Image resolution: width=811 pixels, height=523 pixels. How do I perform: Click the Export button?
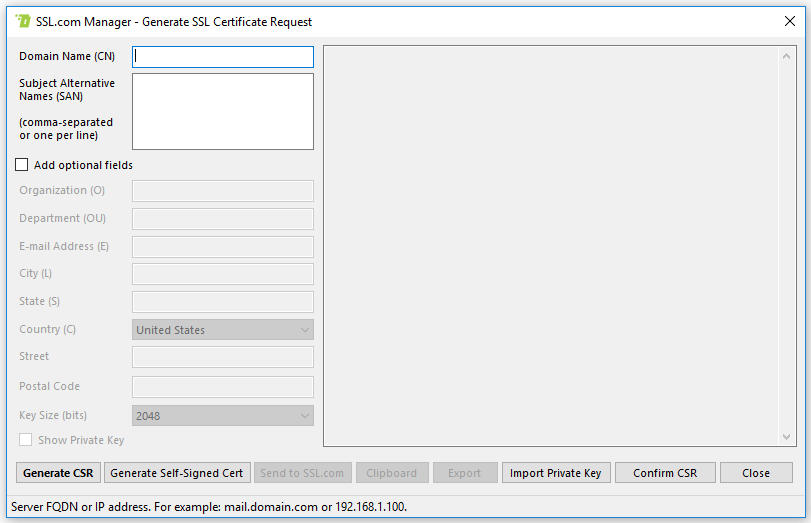click(464, 473)
